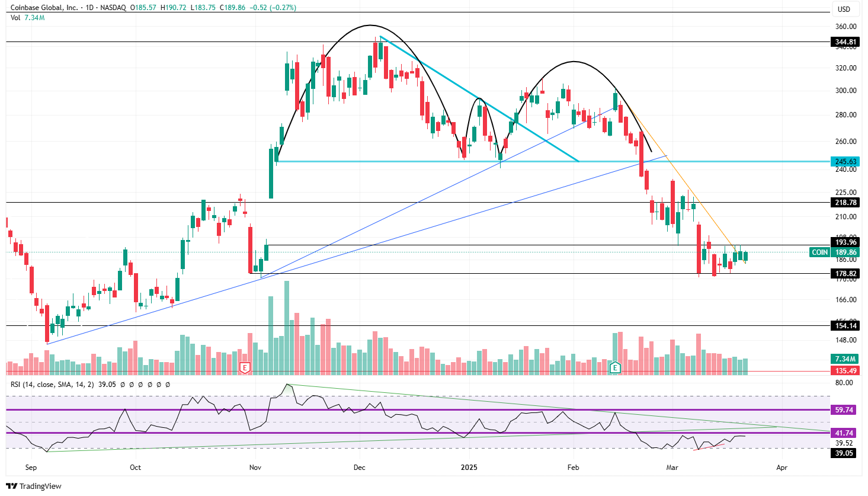Open the TradingView logo link
This screenshot has width=868, height=496.
[34, 486]
